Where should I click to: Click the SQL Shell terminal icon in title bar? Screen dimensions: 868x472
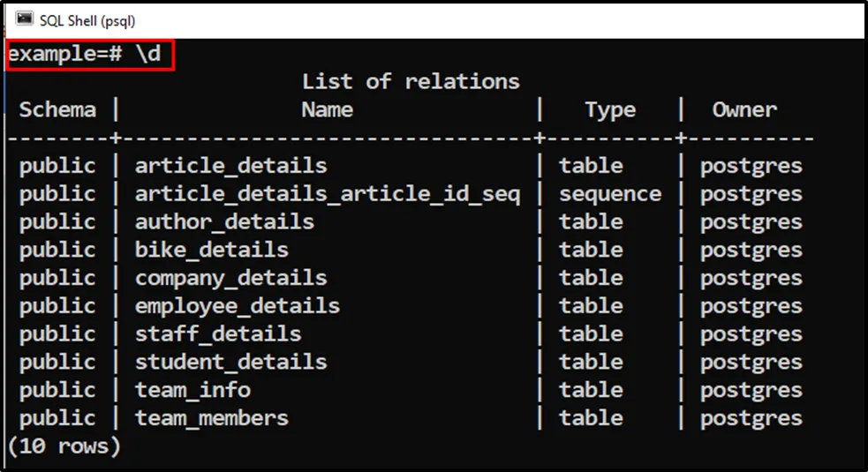[25, 19]
